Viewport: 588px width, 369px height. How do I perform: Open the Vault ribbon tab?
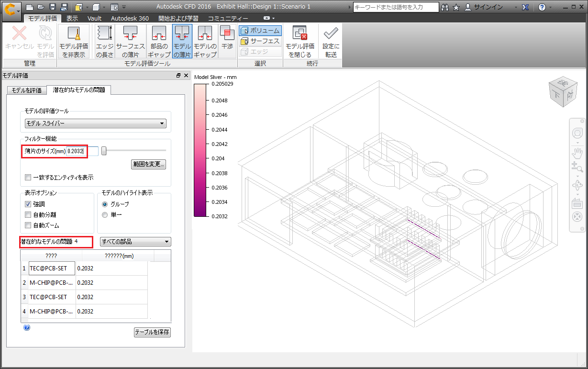[94, 18]
